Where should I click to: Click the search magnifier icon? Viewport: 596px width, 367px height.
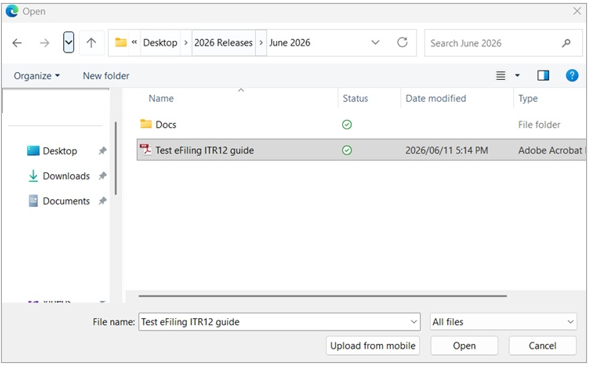click(566, 43)
